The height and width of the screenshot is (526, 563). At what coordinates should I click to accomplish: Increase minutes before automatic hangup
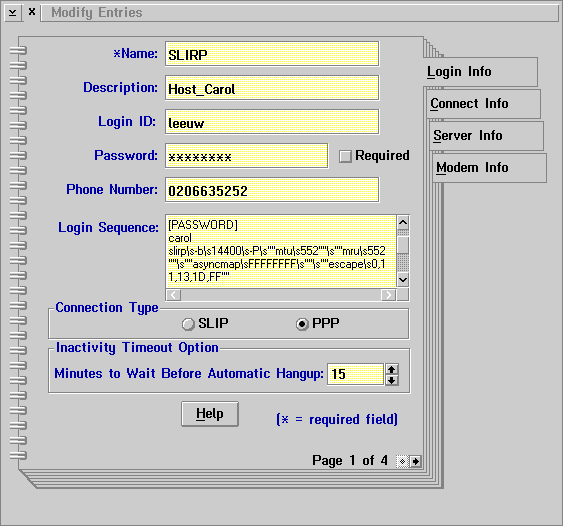[x=392, y=369]
